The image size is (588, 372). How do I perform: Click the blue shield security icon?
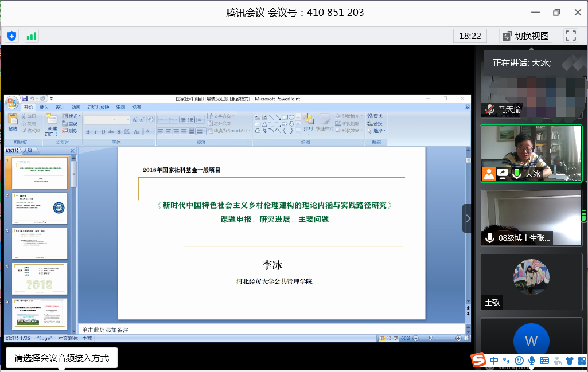pos(11,36)
